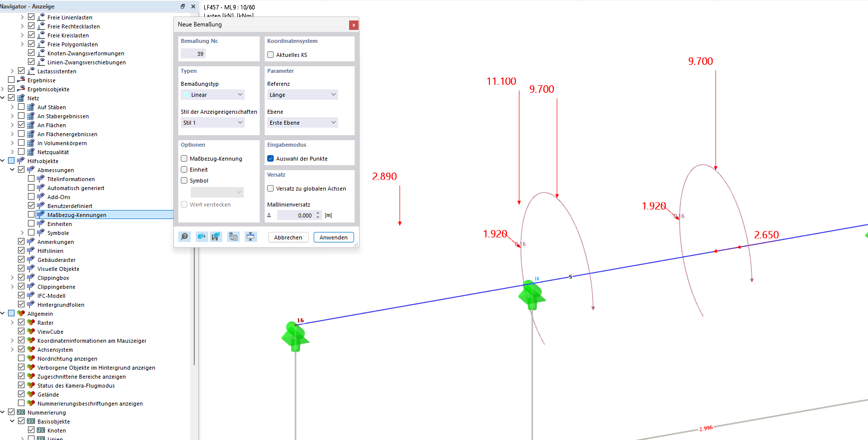Click the Gebäuderaster tree item icon
868x440 pixels.
tap(31, 259)
